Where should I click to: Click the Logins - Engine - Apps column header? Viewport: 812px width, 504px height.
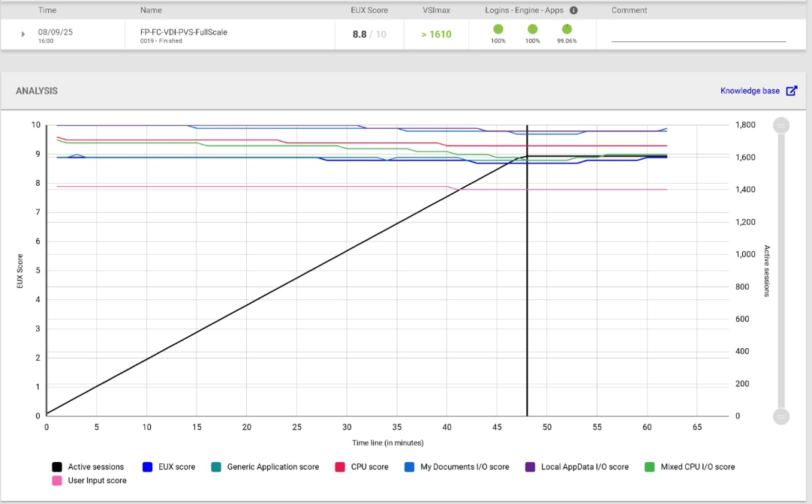pos(524,10)
